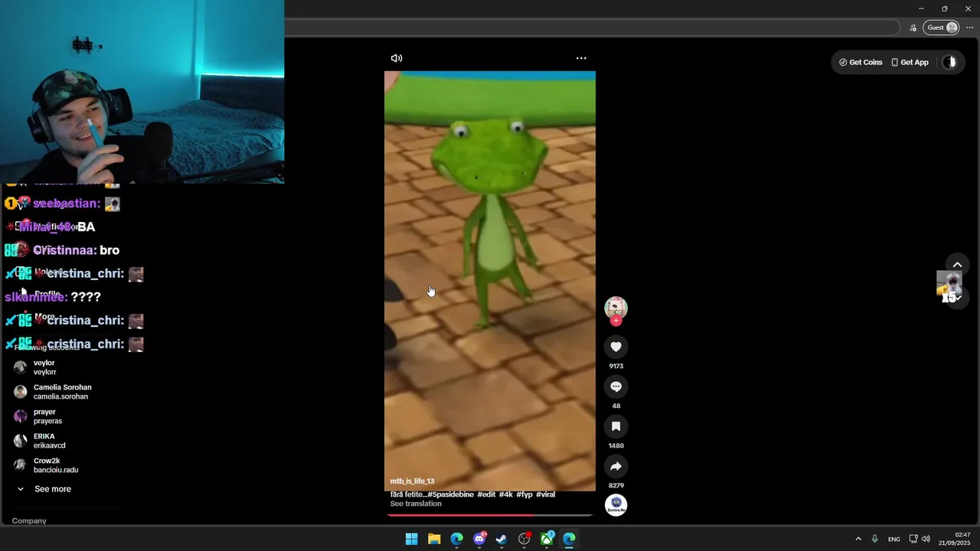This screenshot has height=551, width=980.
Task: Click the 1480 saves count
Action: pos(616,445)
